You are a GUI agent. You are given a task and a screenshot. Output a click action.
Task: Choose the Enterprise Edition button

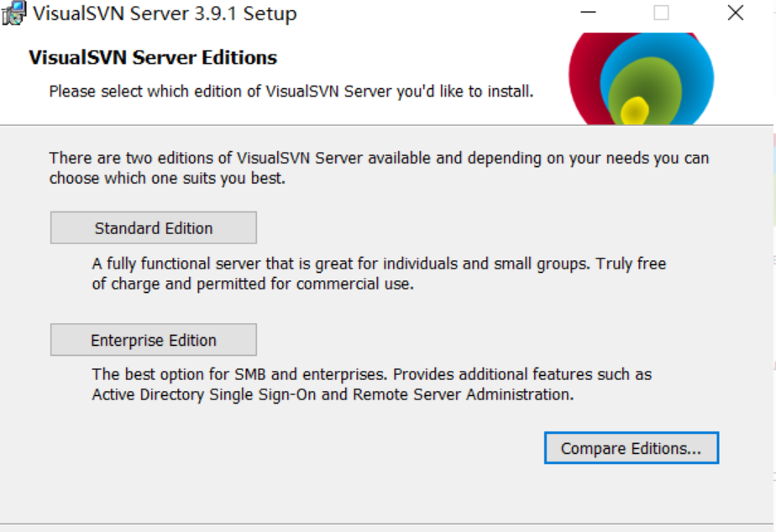click(154, 340)
